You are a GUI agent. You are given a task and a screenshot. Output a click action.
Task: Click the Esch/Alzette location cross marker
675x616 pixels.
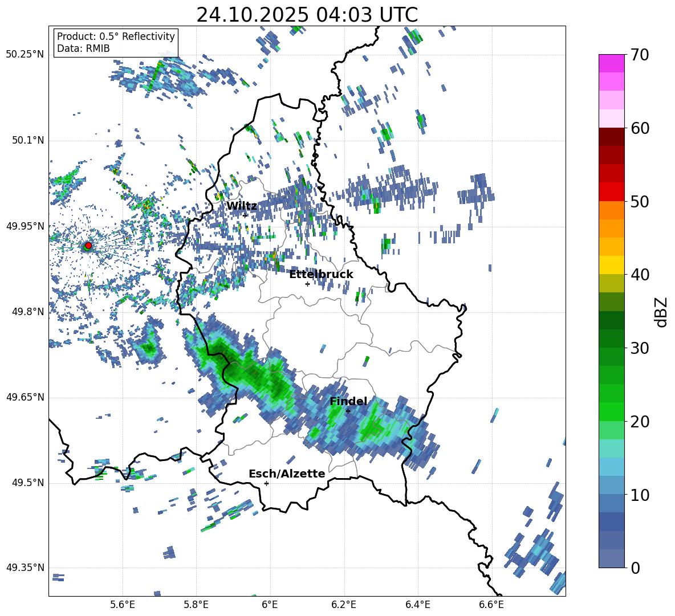[266, 483]
